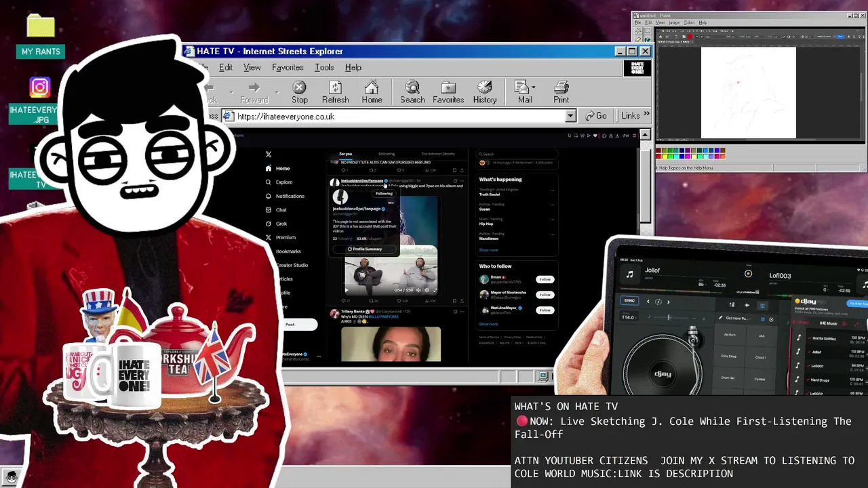The image size is (868, 488).
Task: Expand 'Get more Pa...' sample pack dropdown
Action: (x=740, y=318)
